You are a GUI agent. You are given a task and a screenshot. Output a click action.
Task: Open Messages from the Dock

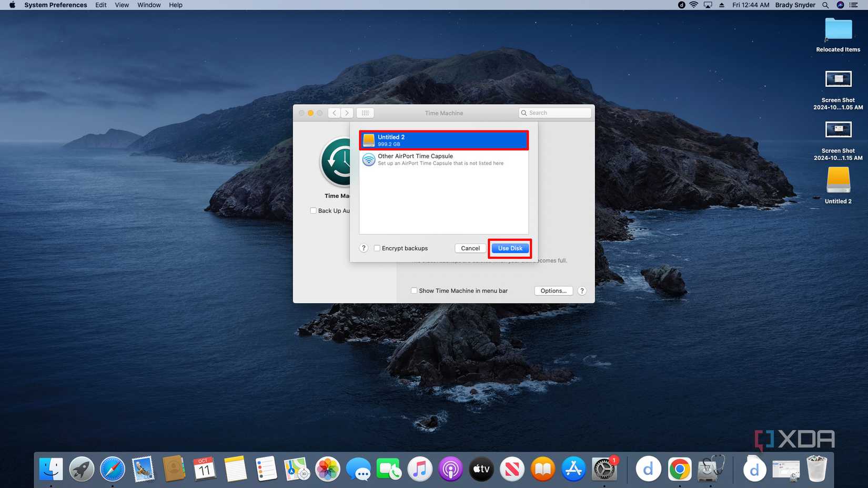tap(358, 469)
